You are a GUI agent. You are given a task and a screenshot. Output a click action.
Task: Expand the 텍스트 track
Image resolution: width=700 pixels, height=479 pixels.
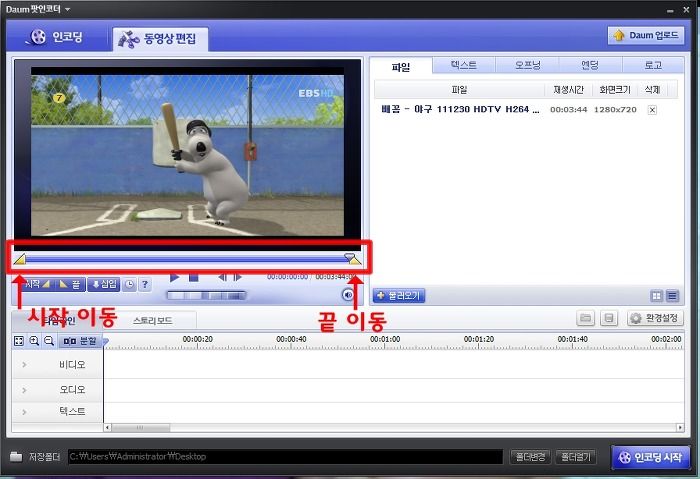click(25, 412)
